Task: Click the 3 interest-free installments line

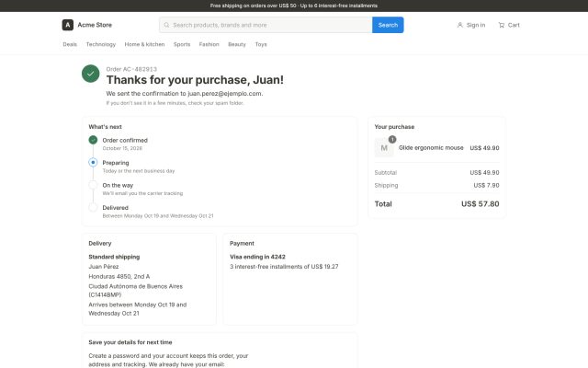Action: coord(284,267)
